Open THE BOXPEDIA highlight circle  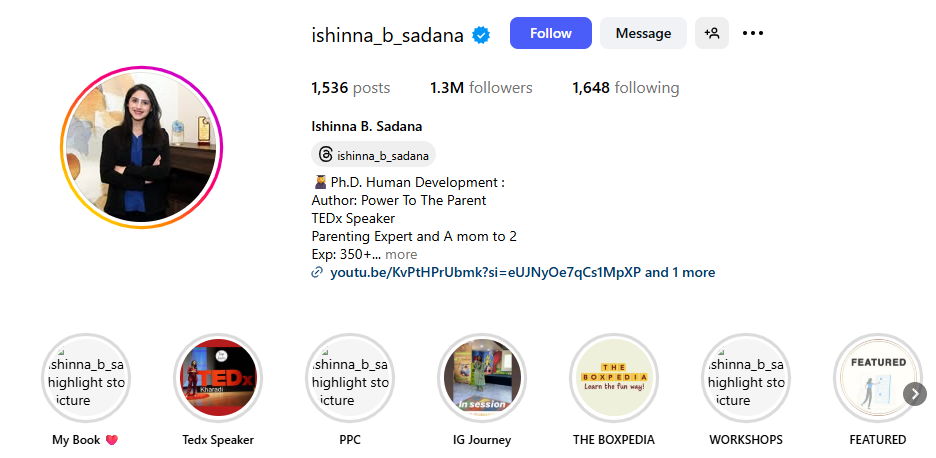coord(614,378)
